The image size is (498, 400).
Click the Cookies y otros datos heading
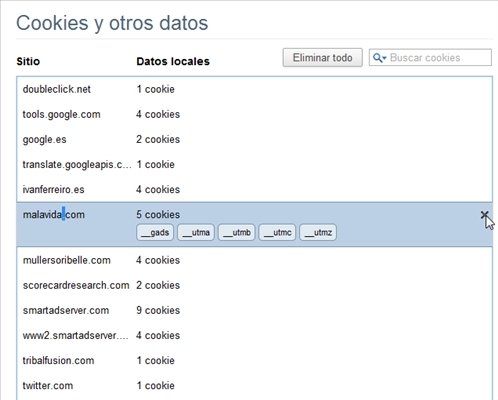click(112, 23)
